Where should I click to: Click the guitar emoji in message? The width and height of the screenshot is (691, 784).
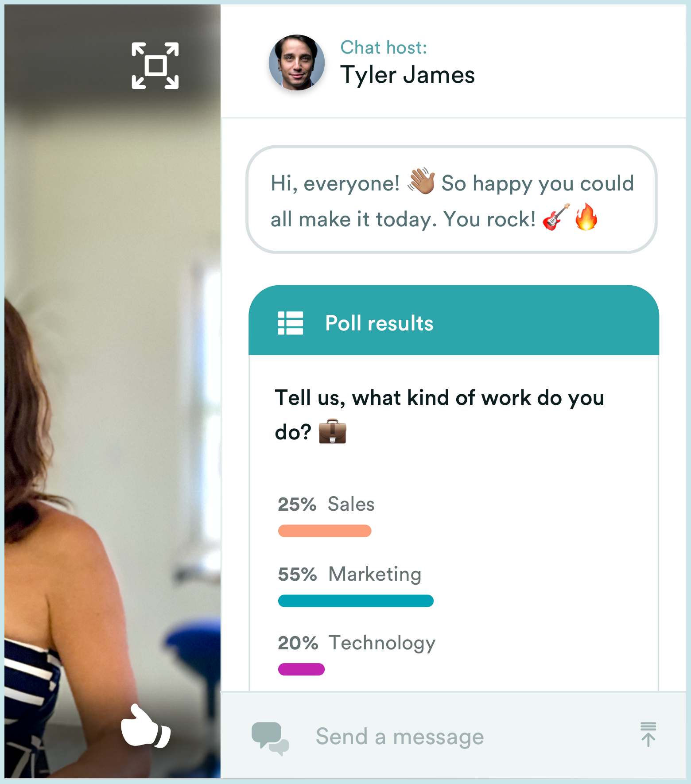pos(556,217)
